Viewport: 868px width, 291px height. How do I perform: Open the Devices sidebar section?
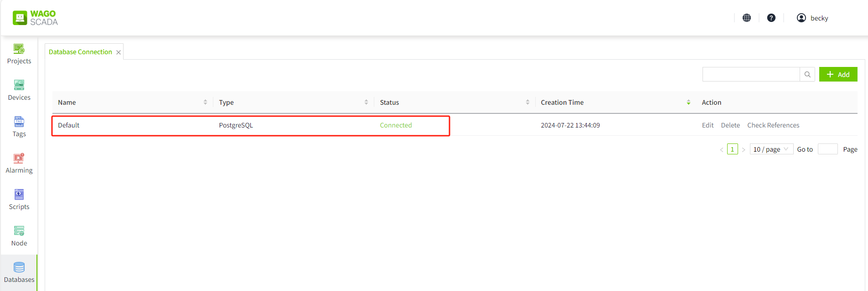click(19, 90)
